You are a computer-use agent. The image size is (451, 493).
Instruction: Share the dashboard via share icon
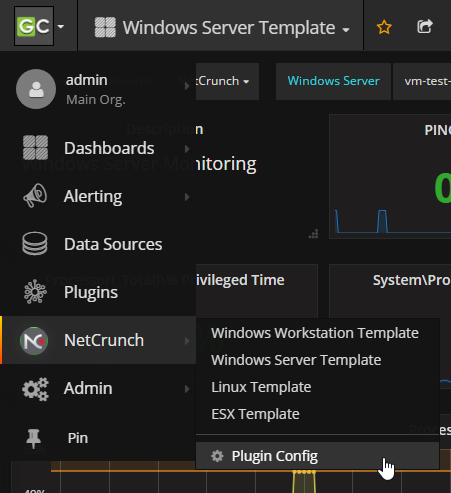pyautogui.click(x=425, y=27)
